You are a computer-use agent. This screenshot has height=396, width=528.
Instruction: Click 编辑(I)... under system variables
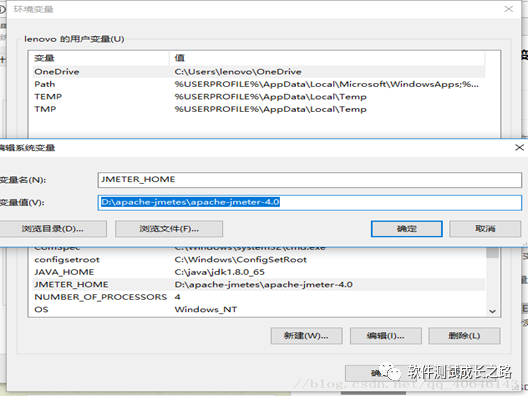386,336
